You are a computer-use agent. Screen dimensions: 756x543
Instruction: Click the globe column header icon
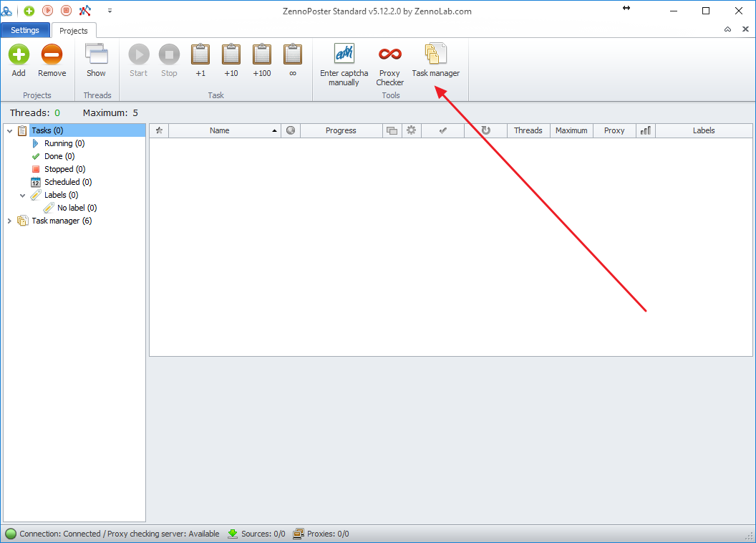coord(291,130)
